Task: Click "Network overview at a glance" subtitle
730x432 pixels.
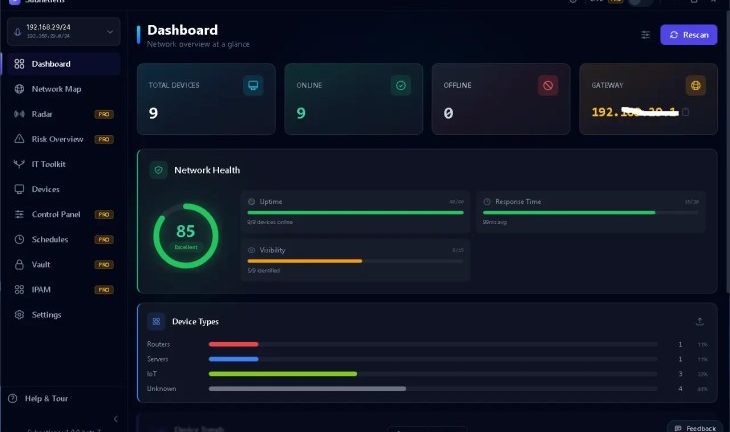Action: click(x=198, y=44)
